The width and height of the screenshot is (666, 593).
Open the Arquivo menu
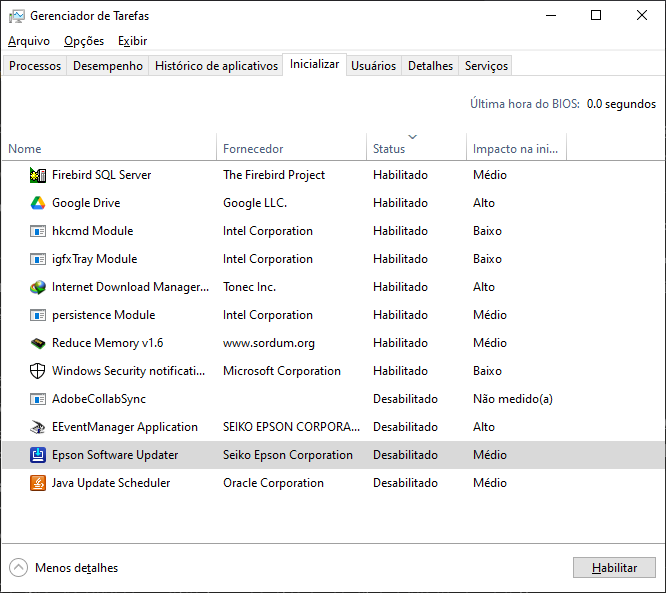[x=29, y=41]
